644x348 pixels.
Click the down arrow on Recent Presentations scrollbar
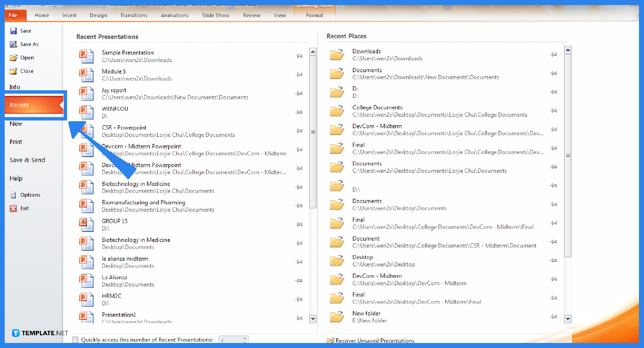click(x=313, y=319)
